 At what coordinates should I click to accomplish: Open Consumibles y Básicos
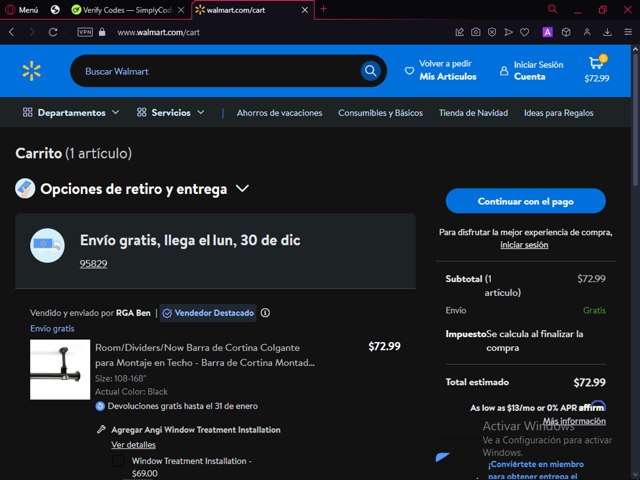point(380,113)
